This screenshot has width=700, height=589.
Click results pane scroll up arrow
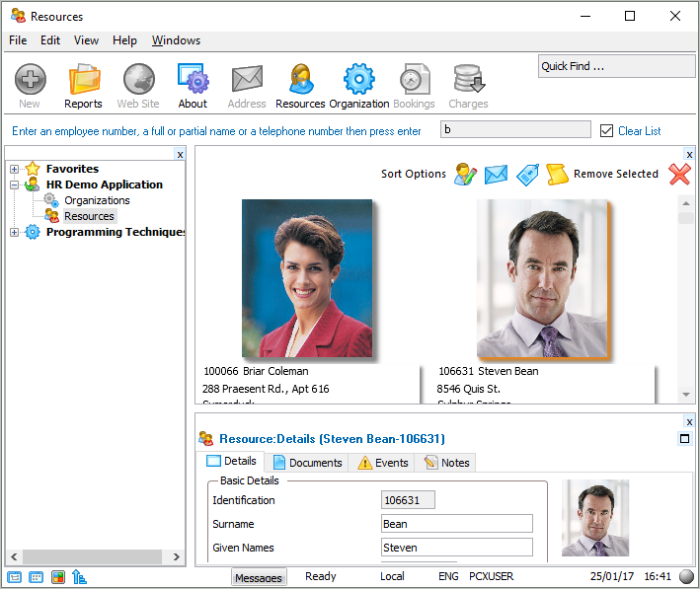click(x=686, y=203)
